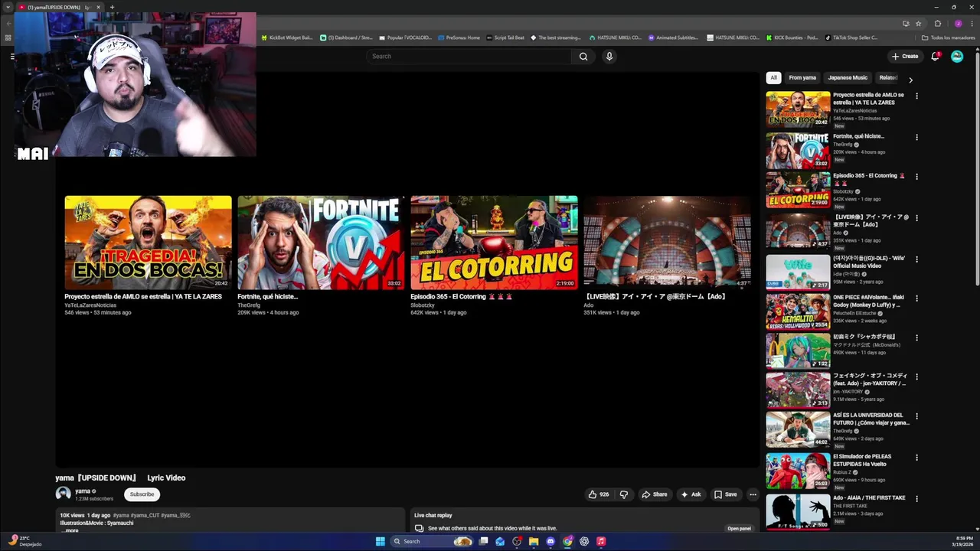Play the Fortnite endscreen video thumbnail
The height and width of the screenshot is (551, 980).
point(321,243)
